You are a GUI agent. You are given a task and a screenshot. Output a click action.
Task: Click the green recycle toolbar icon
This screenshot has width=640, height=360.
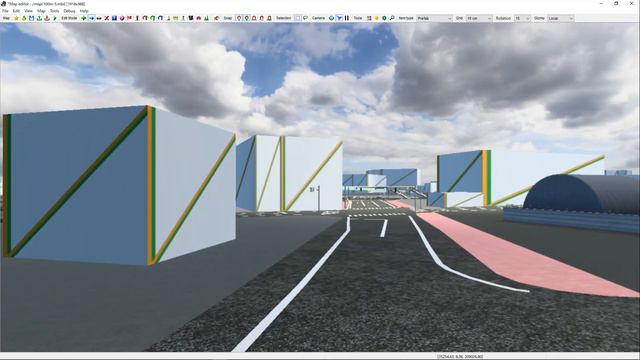(24, 18)
